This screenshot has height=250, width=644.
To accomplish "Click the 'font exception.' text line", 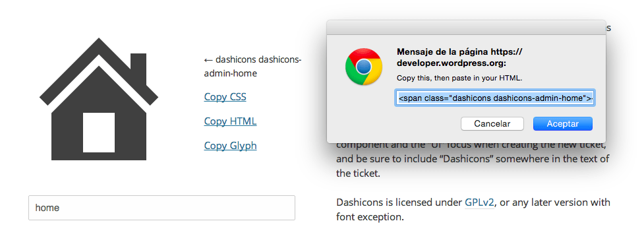I will point(370,217).
